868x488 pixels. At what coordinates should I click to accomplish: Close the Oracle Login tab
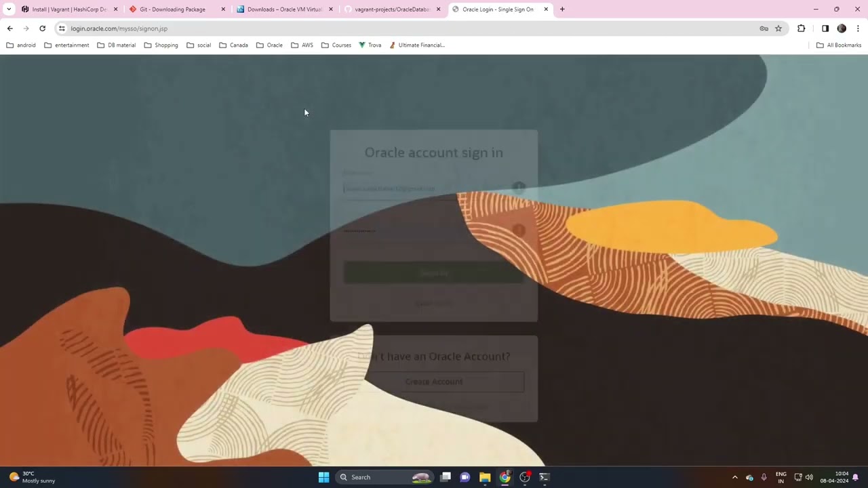546,9
